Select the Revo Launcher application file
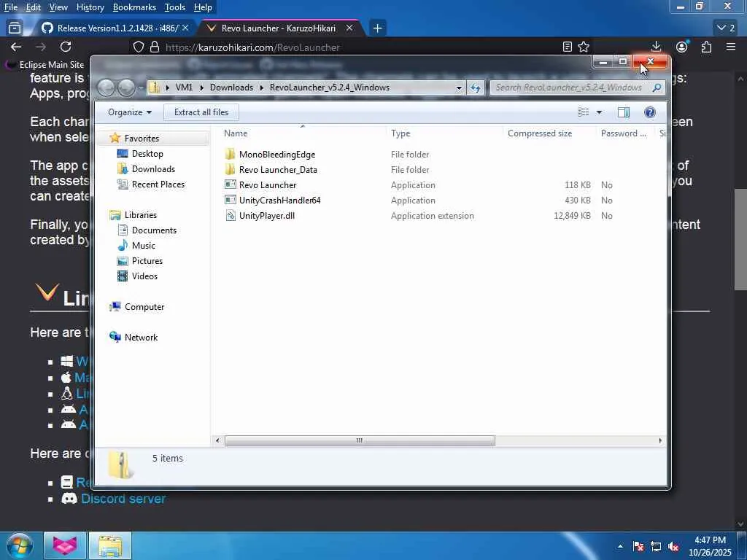Screen dimensions: 747x560 260,184
